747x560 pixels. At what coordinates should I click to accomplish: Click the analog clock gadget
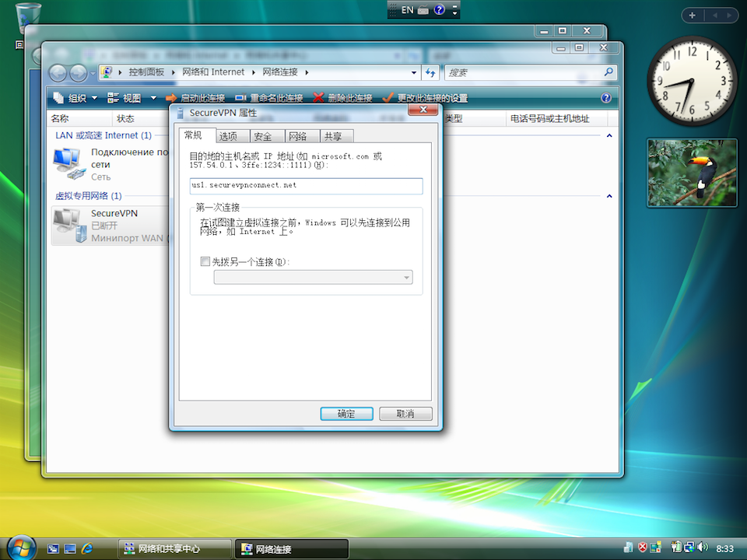pyautogui.click(x=692, y=80)
